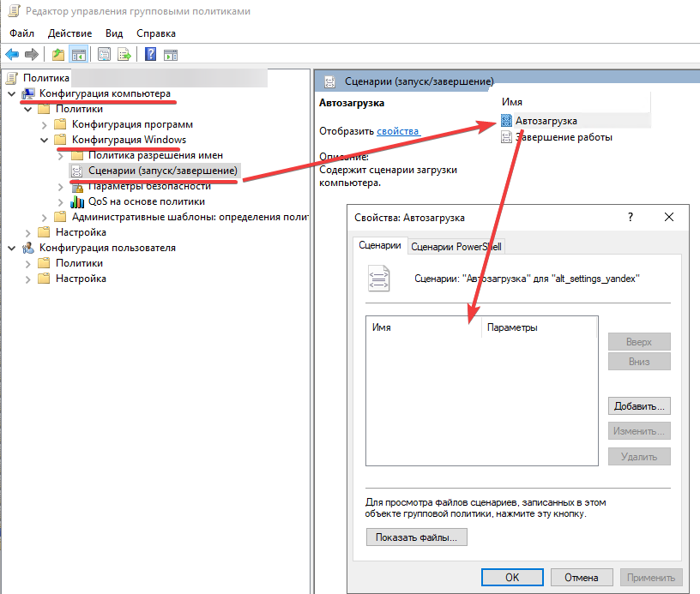Viewport: 700px width, 594px height.
Task: Expand Параметры безопасности node
Action: tap(61, 187)
